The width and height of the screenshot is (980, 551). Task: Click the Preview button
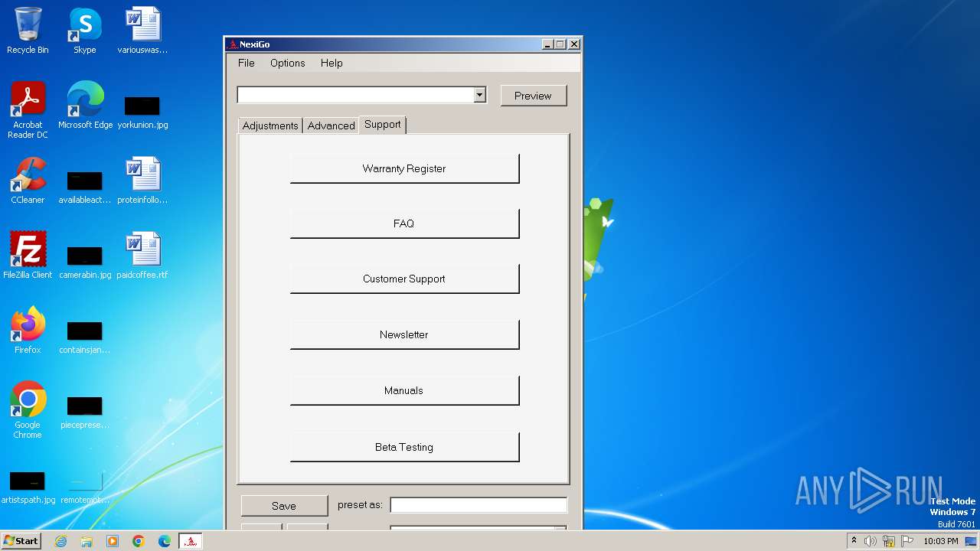[x=533, y=96]
